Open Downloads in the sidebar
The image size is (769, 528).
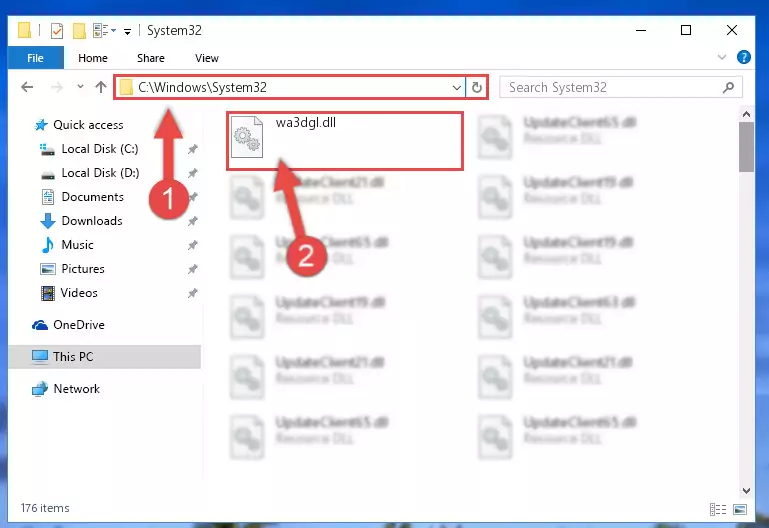tap(92, 221)
